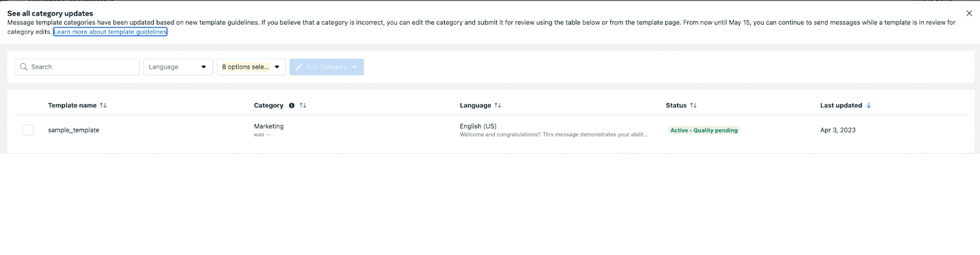Screen dimensions: 980x255
Task: Select the sample_template row checkbox
Action: click(x=28, y=130)
